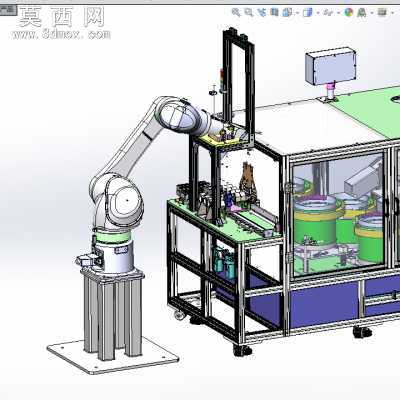Return to the Previous View

click(x=262, y=13)
